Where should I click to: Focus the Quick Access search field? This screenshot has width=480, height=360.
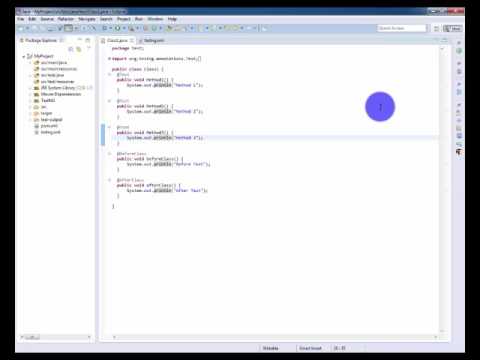(x=402, y=28)
